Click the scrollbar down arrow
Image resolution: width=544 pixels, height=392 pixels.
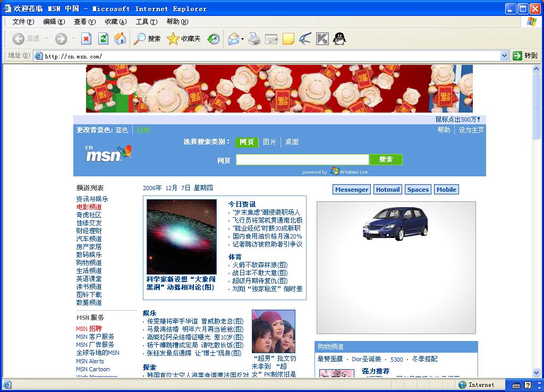pos(537,373)
